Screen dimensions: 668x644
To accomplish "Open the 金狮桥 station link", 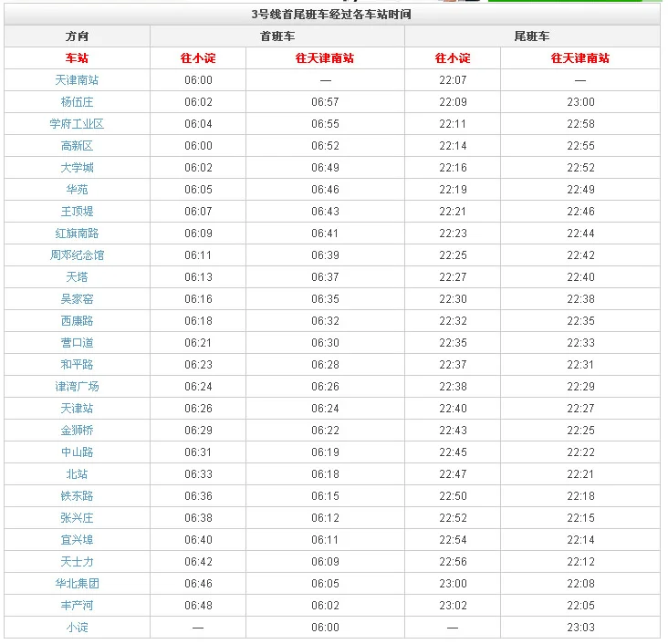I will pos(77,431).
